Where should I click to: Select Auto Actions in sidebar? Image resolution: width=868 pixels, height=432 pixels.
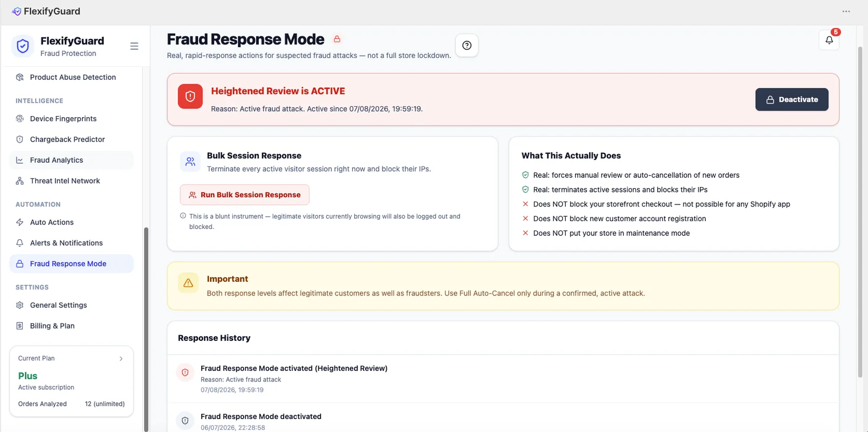[x=72, y=222]
